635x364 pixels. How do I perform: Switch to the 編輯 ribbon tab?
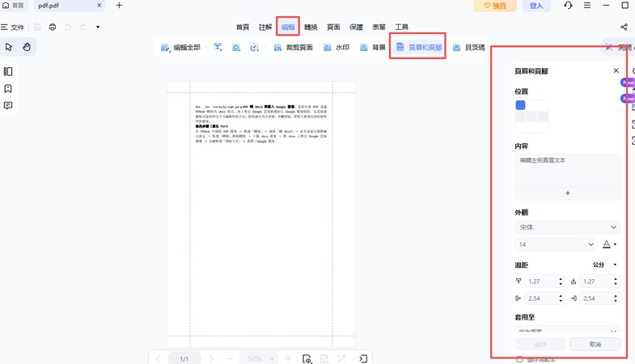[288, 28]
